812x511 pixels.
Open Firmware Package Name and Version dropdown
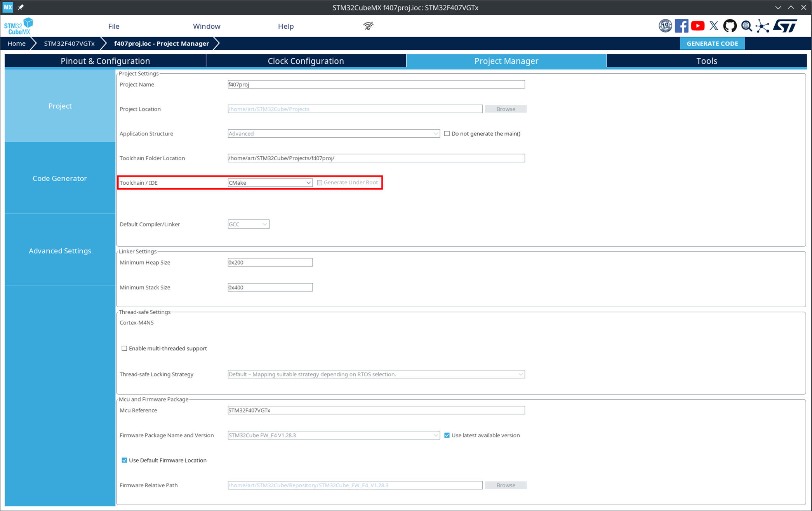(333, 435)
